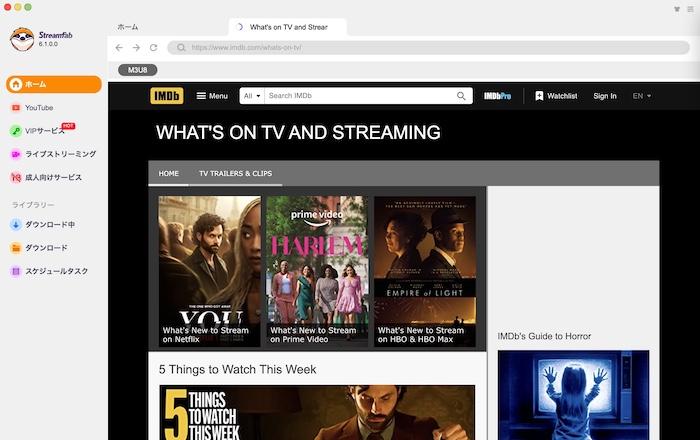700x440 pixels.
Task: Reload the current page
Action: [x=153, y=47]
